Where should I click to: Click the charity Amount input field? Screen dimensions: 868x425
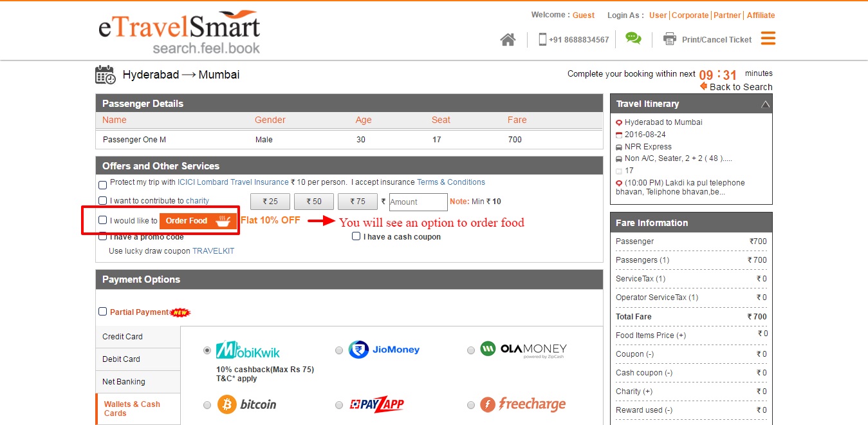[x=418, y=202]
